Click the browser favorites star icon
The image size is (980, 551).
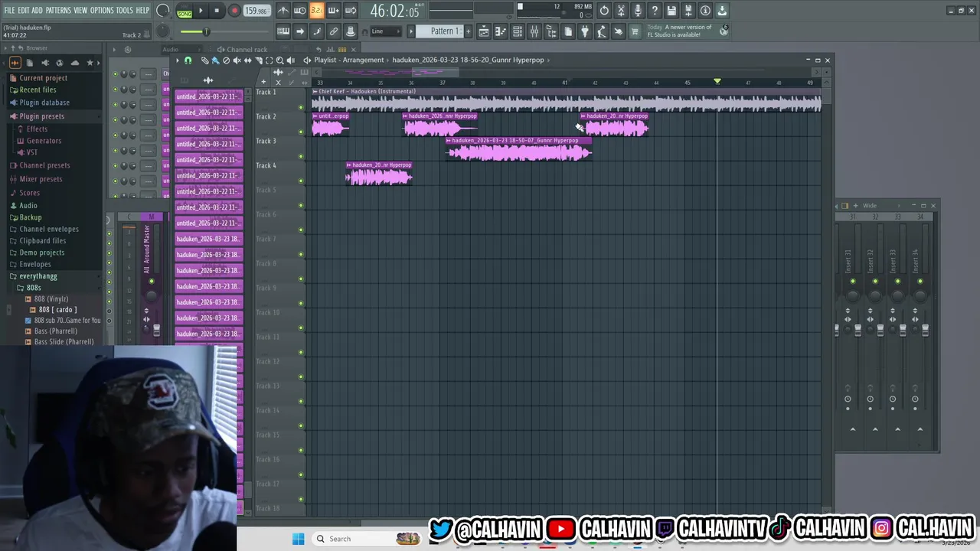[90, 63]
